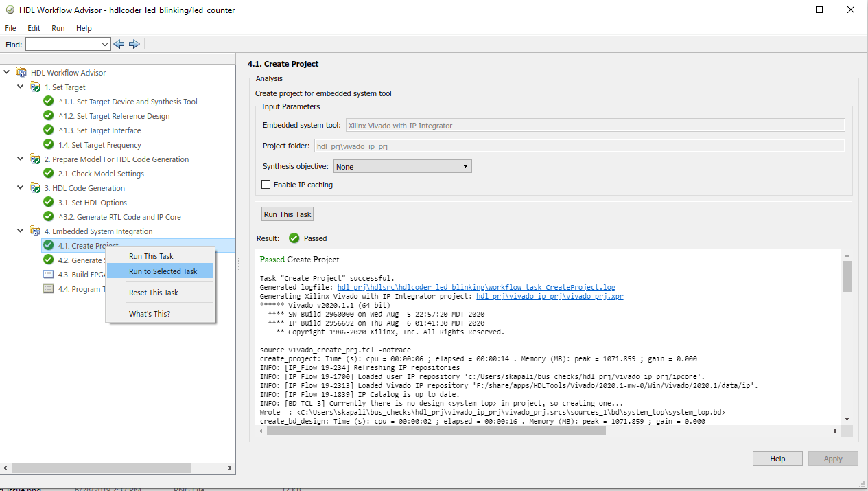Click the green check beside Check Model Settings
This screenshot has height=491, width=868.
[48, 173]
